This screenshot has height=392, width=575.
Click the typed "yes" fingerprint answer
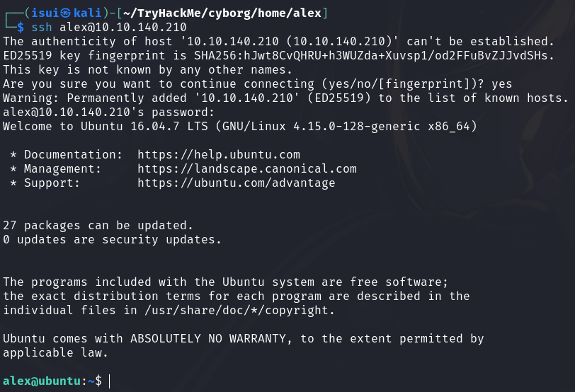click(x=501, y=83)
